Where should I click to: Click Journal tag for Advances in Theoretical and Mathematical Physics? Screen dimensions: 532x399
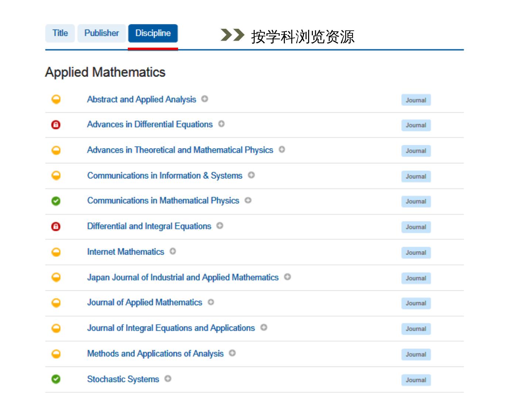pyautogui.click(x=416, y=151)
